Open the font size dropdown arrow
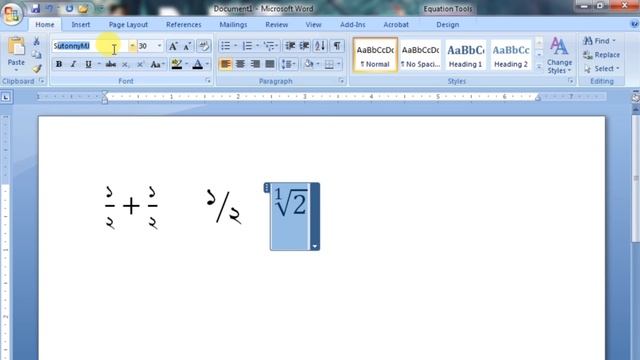Viewport: 640px width, 360px height. point(160,46)
